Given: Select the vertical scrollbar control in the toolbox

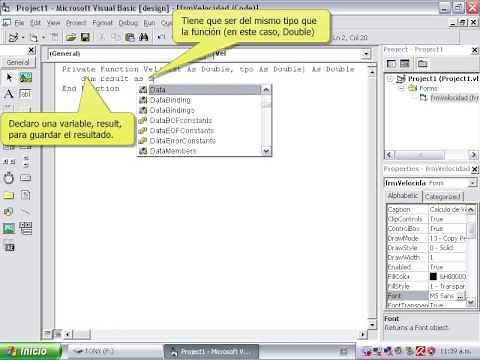Looking at the screenshot, I should pos(25,162).
